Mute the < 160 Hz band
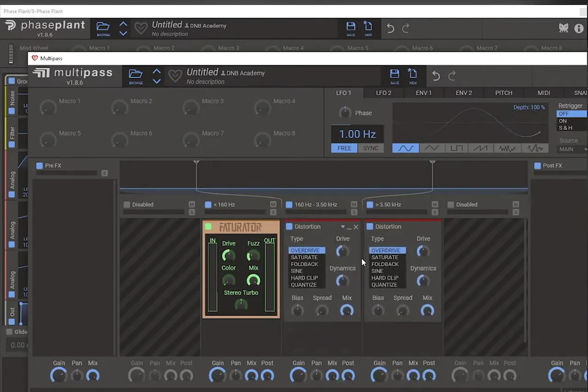Viewport: 588px width, 392px height. [273, 204]
